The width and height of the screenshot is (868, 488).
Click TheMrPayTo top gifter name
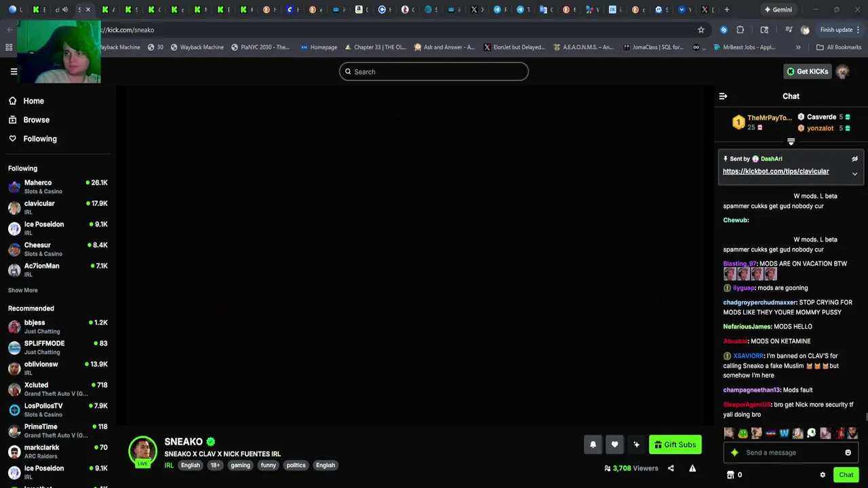(x=769, y=118)
